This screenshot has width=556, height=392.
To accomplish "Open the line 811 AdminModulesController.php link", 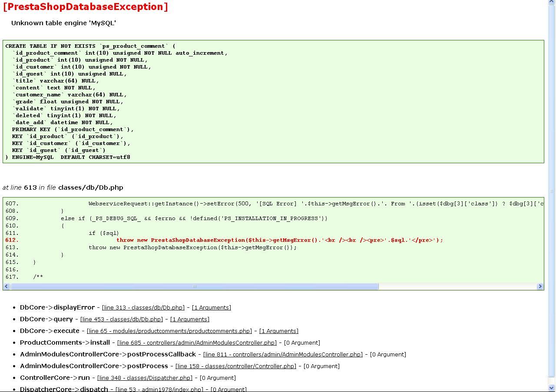I will (283, 355).
